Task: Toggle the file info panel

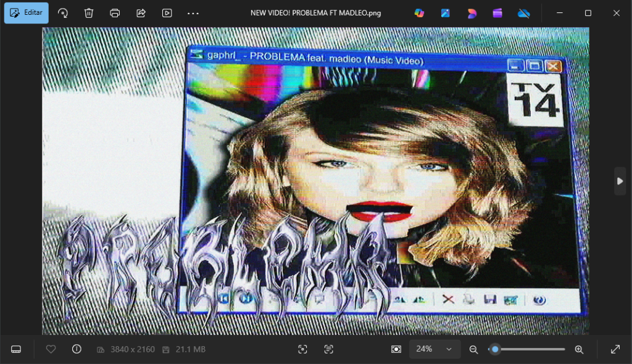Action: click(77, 349)
